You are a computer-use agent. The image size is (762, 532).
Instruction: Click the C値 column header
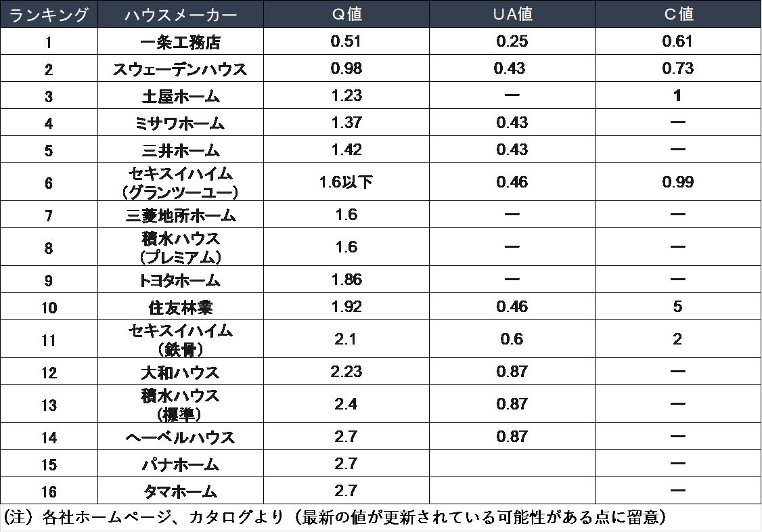coord(678,14)
